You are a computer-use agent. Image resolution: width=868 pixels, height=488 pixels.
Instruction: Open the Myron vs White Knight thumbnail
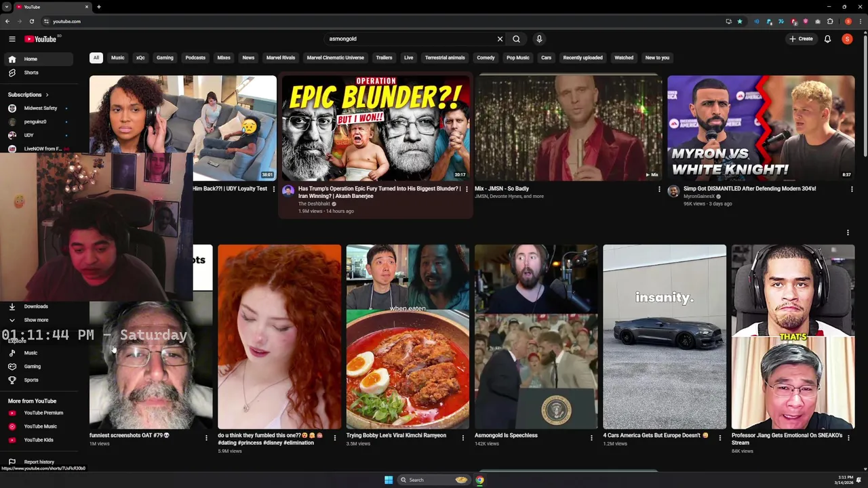click(761, 128)
